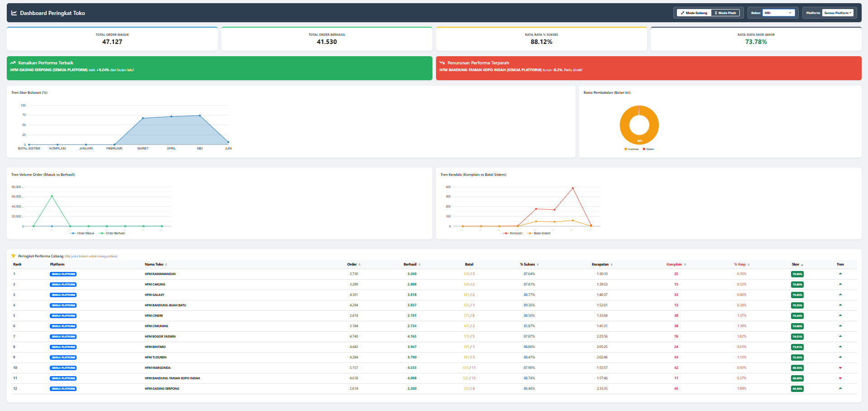Click the HFM GALAXY store name
This screenshot has width=868, height=411.
(x=154, y=295)
